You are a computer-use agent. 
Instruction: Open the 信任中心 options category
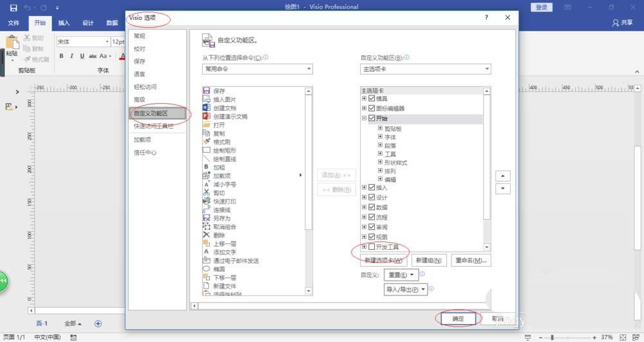coord(145,152)
